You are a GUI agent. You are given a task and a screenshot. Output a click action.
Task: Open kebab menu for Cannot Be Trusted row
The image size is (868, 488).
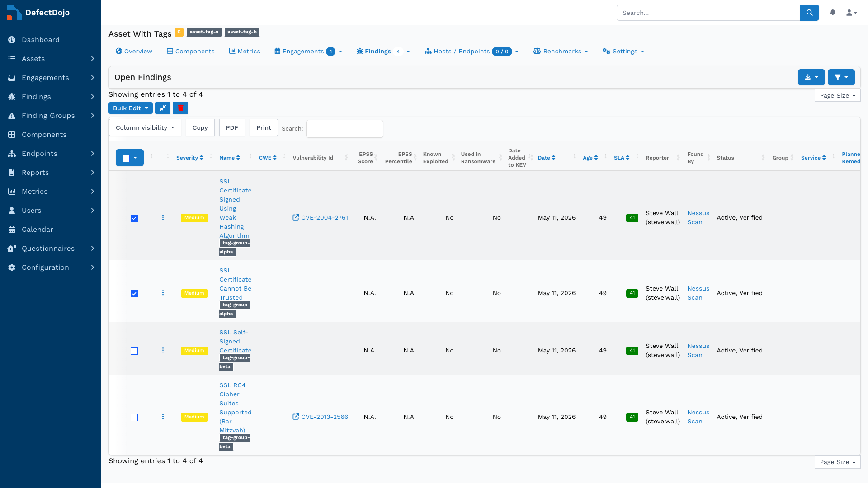(x=163, y=293)
